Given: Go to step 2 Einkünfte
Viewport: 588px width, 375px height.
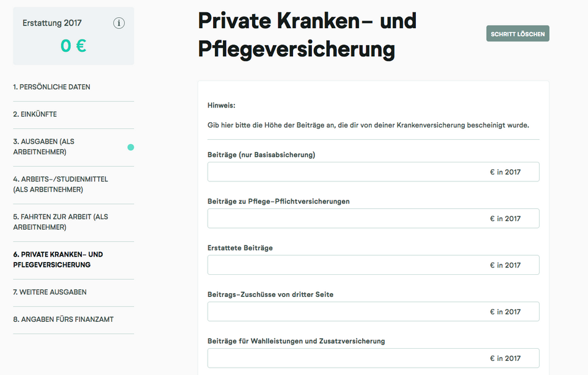Looking at the screenshot, I should coord(35,114).
